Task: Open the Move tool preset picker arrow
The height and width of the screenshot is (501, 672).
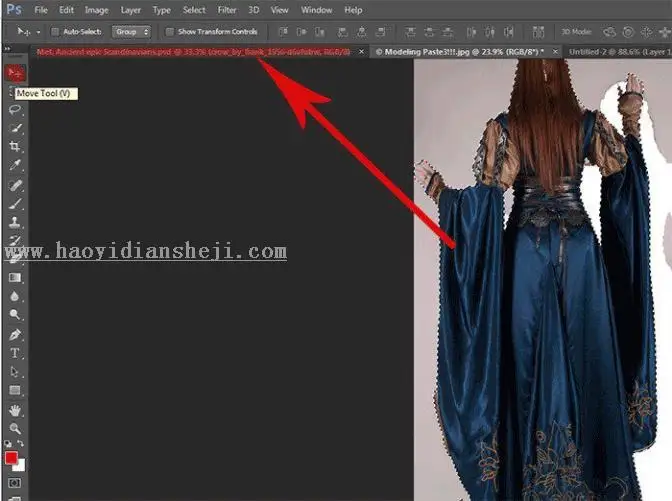Action: click(38, 32)
